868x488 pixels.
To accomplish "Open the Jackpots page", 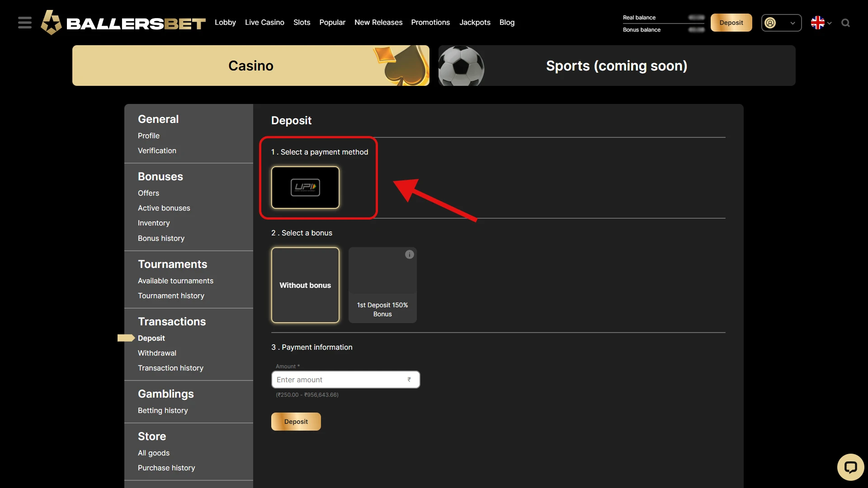I will pos(475,22).
